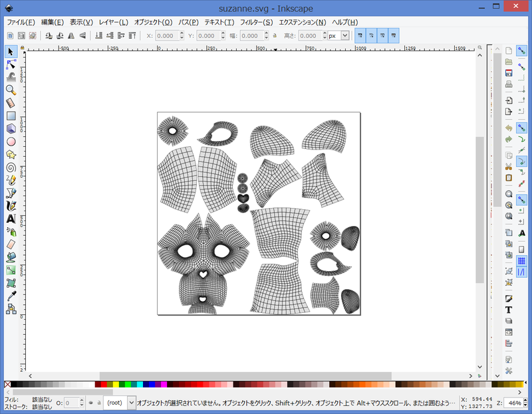Select the Gradient tool
532x414 pixels.
(x=11, y=270)
